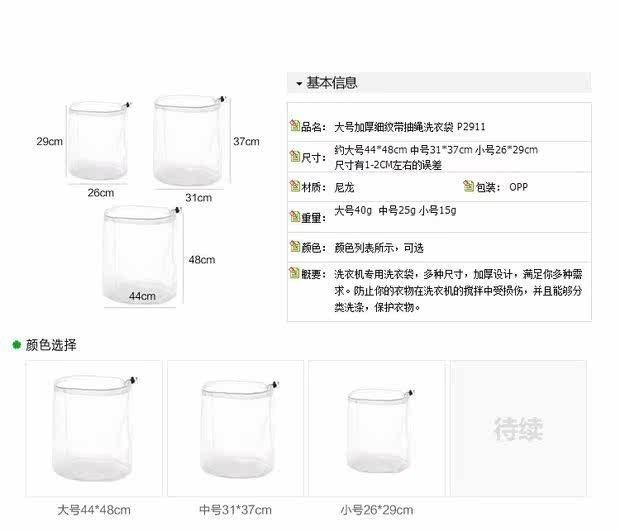Click the note icon beside 概要
The height and width of the screenshot is (531, 620).
295,273
